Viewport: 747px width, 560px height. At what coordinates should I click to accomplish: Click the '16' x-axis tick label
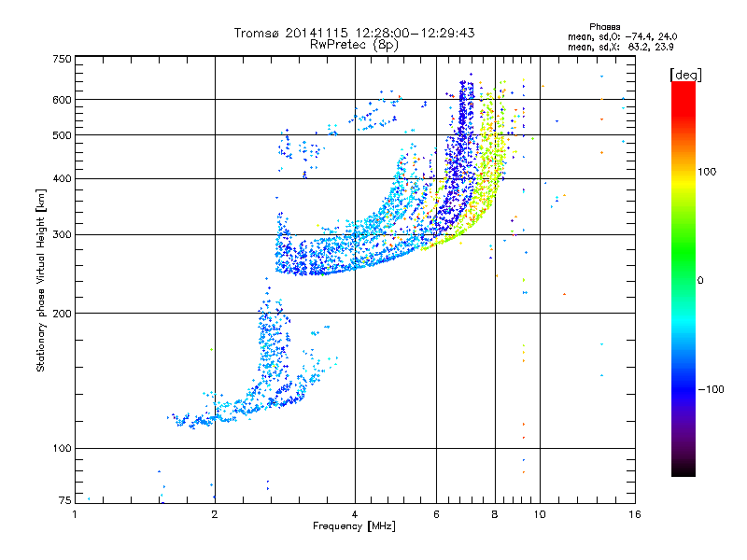tap(635, 514)
